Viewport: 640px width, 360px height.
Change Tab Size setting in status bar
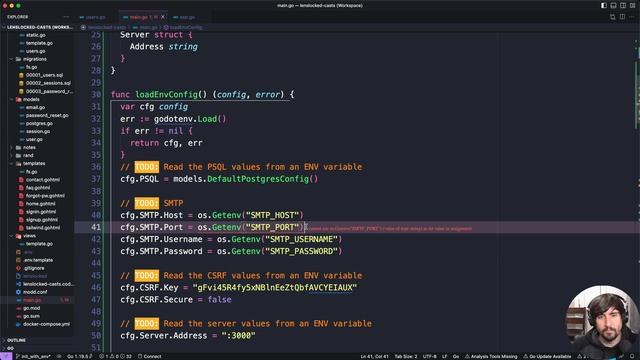[405, 356]
